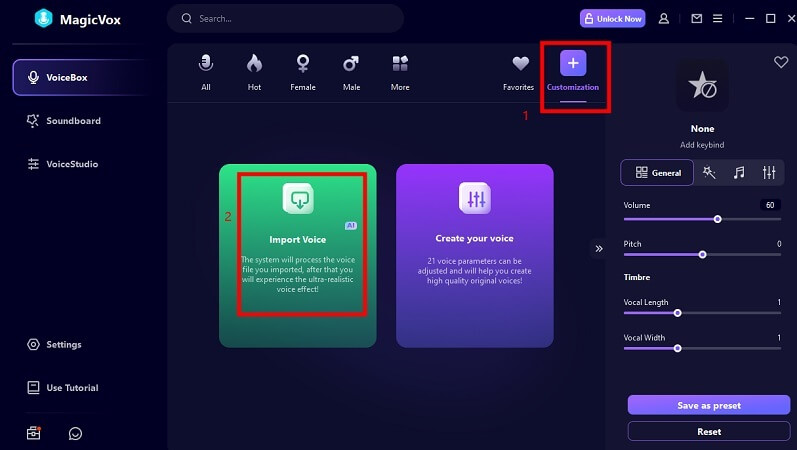Viewport: 797px width, 450px height.
Task: Click the user account icon
Action: [x=664, y=18]
